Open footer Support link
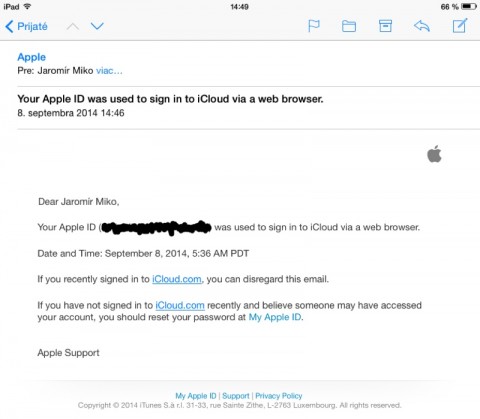Screen dimensions: 480x419 coord(236,396)
